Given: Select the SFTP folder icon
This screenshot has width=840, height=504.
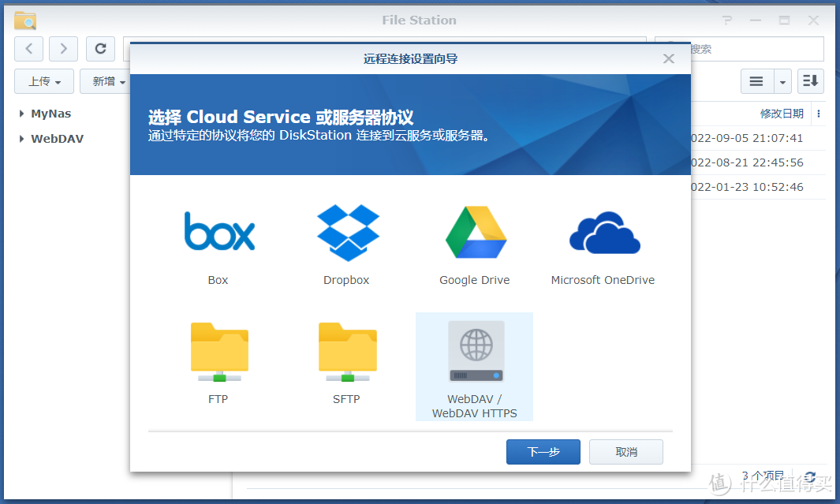Looking at the screenshot, I should (x=348, y=352).
